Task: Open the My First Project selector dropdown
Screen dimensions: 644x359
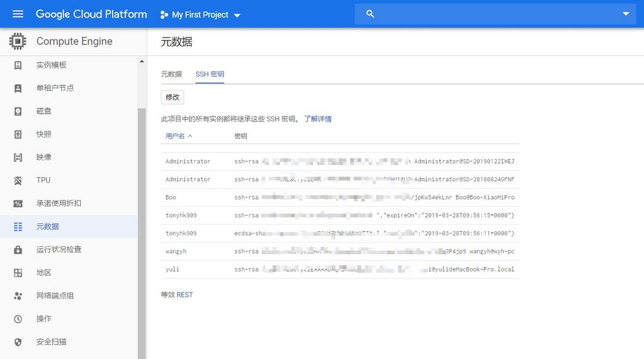Action: tap(200, 15)
